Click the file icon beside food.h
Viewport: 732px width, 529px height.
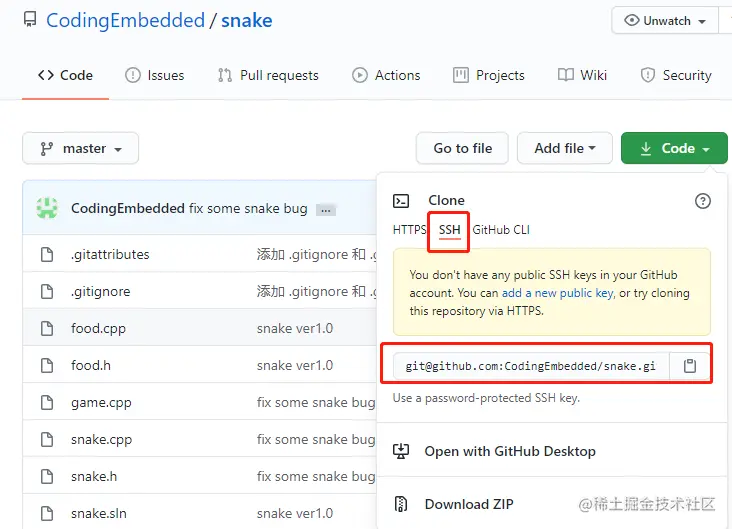pos(47,366)
